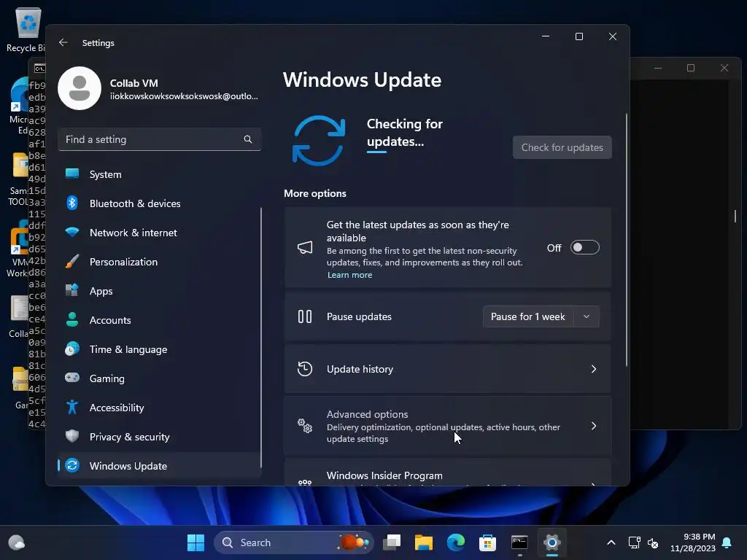Click the Update history clock icon

click(305, 369)
